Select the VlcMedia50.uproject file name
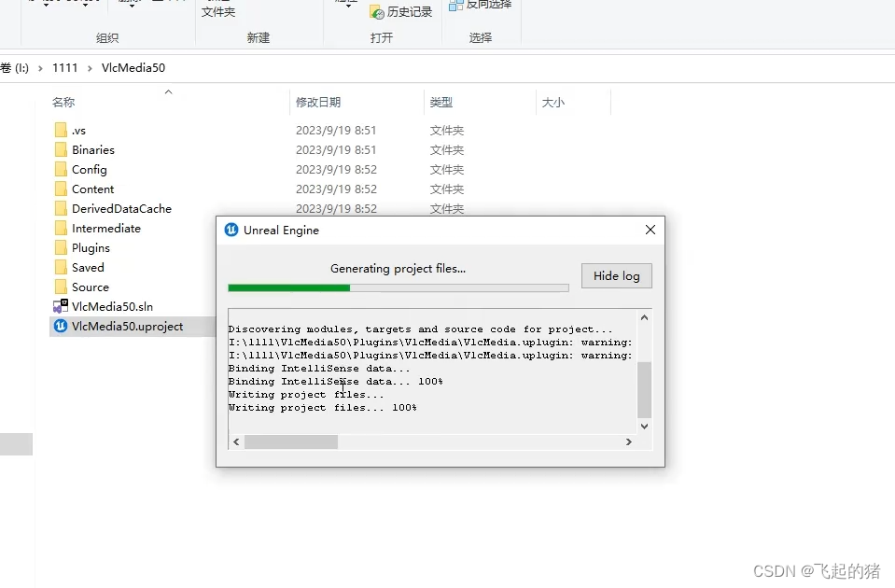 click(127, 326)
